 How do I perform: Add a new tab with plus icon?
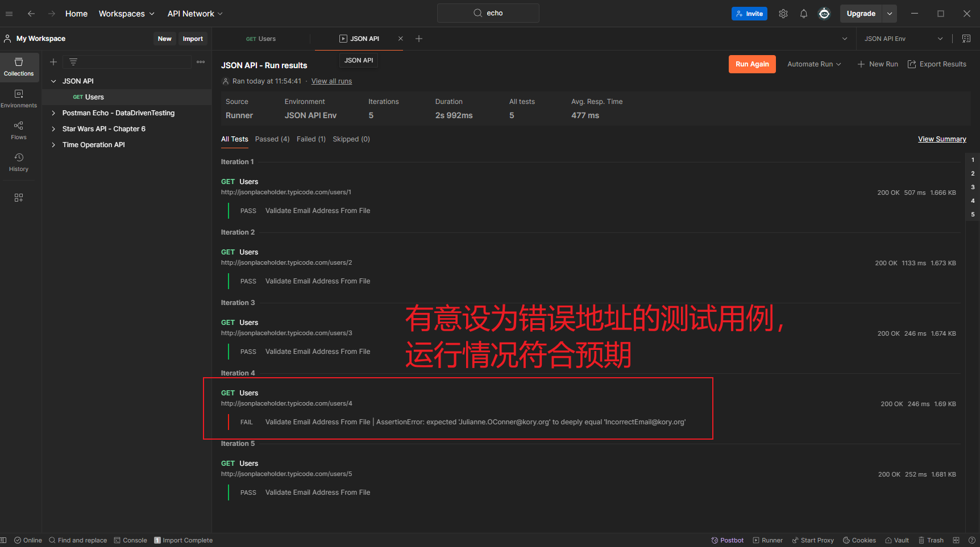tap(419, 39)
